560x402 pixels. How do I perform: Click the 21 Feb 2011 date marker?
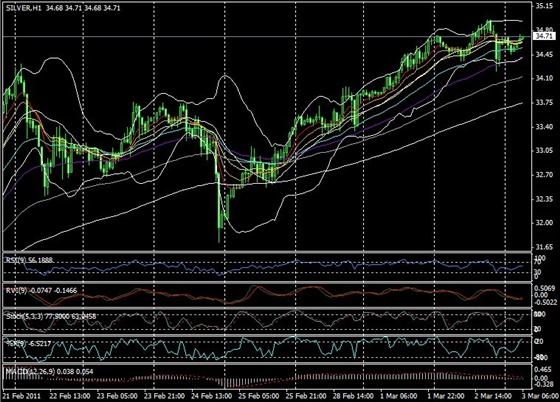tap(23, 396)
